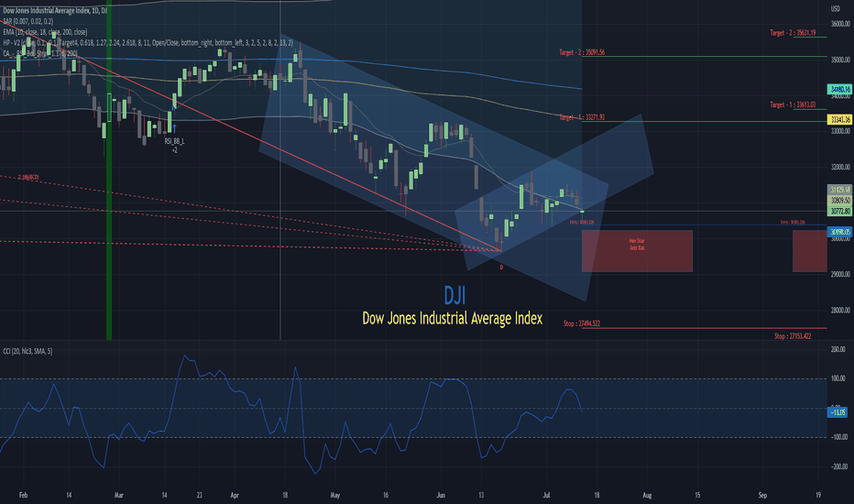The height and width of the screenshot is (504, 854).
Task: Select the Stop : 27153.422 label
Action: click(x=793, y=336)
